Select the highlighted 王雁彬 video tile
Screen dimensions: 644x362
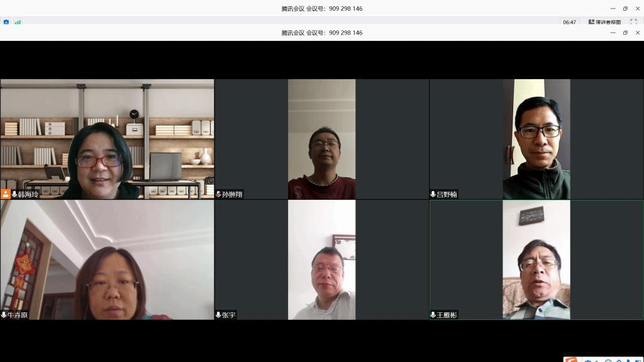536,260
